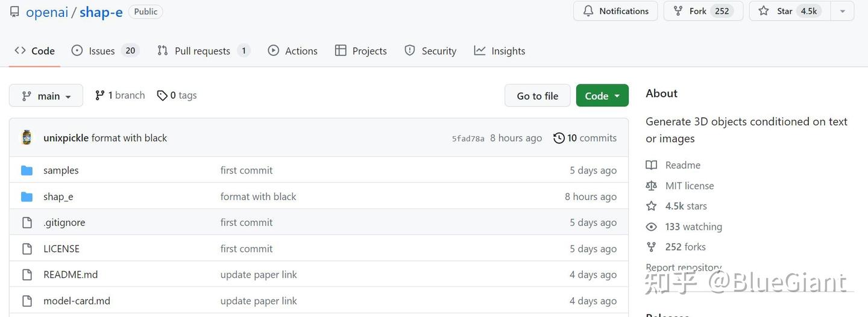Image resolution: width=868 pixels, height=317 pixels.
Task: Click the unixpickle avatar thumbnail
Action: pos(27,137)
